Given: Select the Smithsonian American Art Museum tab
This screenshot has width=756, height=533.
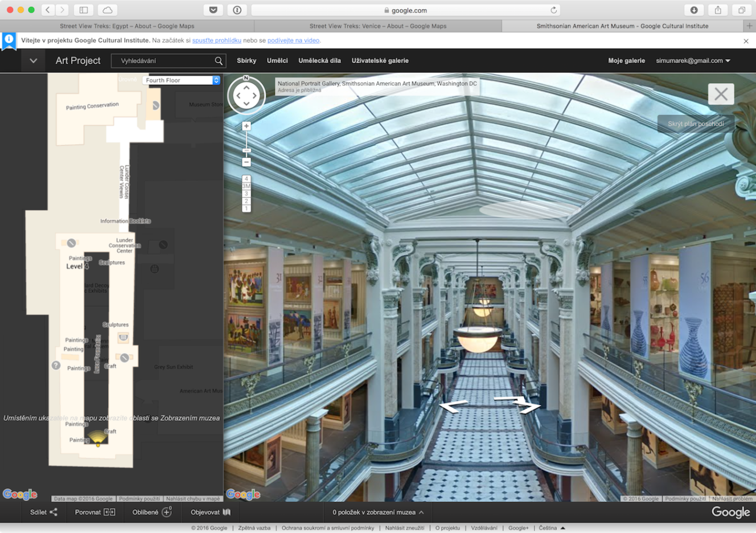Looking at the screenshot, I should tap(623, 26).
